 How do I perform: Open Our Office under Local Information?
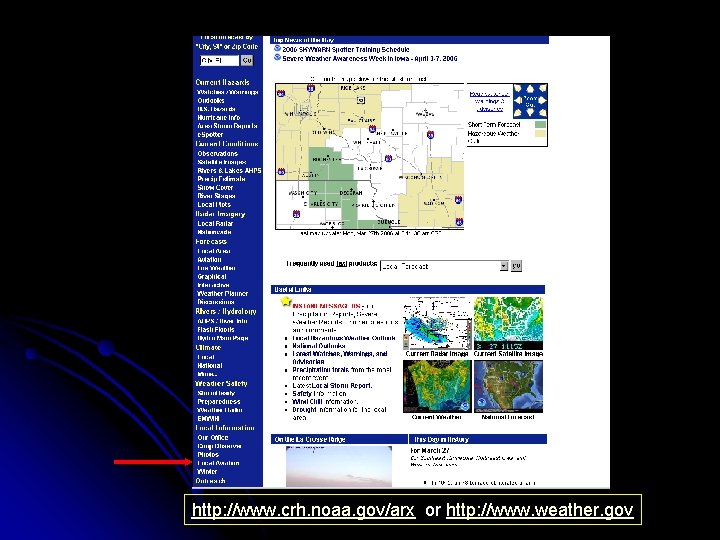[x=213, y=438]
